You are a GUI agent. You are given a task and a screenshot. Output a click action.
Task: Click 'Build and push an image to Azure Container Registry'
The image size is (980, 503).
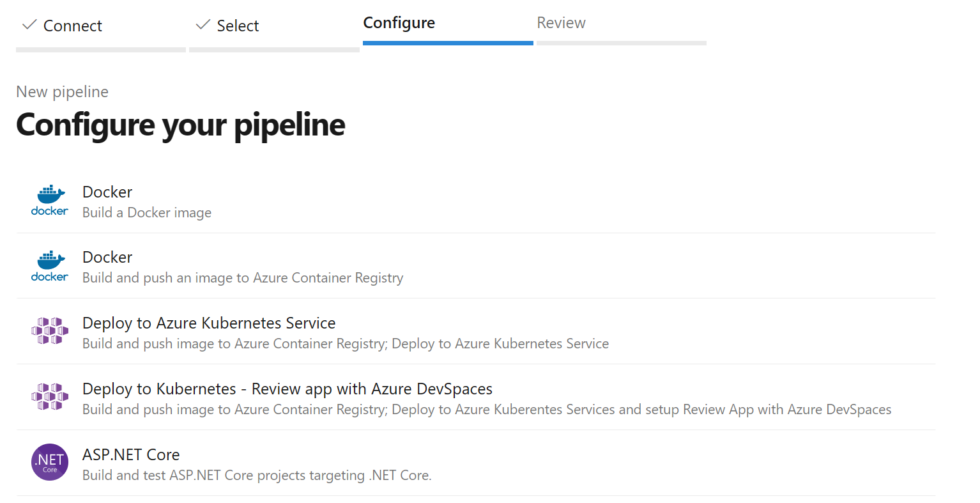point(243,278)
